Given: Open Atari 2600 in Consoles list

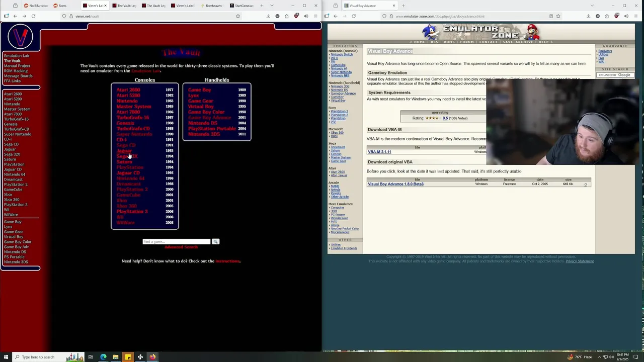Looking at the screenshot, I should [128, 90].
